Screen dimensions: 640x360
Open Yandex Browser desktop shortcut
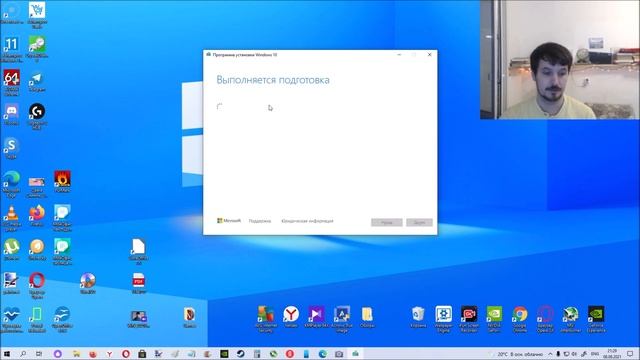[x=291, y=317]
